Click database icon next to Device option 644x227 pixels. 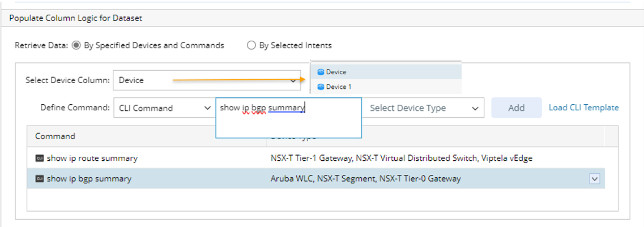pos(321,72)
